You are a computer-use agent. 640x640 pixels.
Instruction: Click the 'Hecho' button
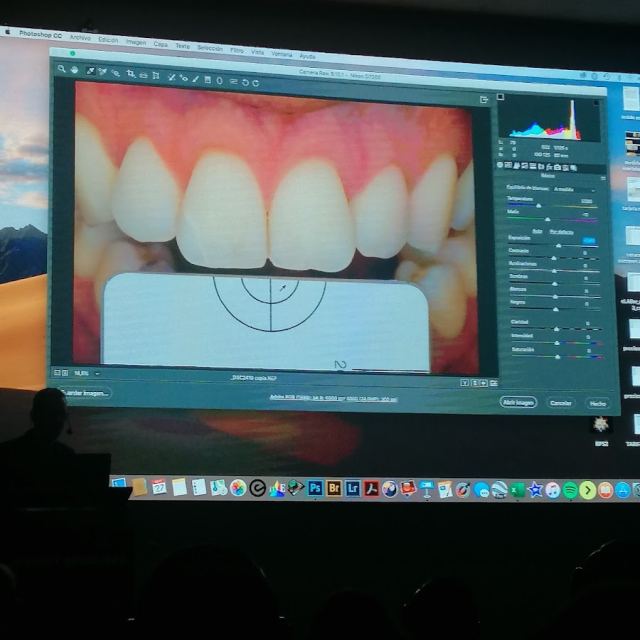(598, 403)
